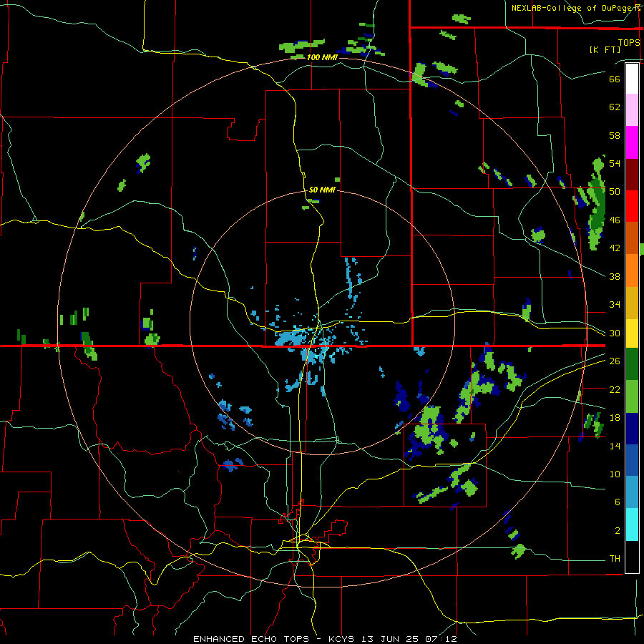Viewport: 644px width, 644px height.
Task: Click the 100 NMI range ring label
Action: click(x=323, y=57)
